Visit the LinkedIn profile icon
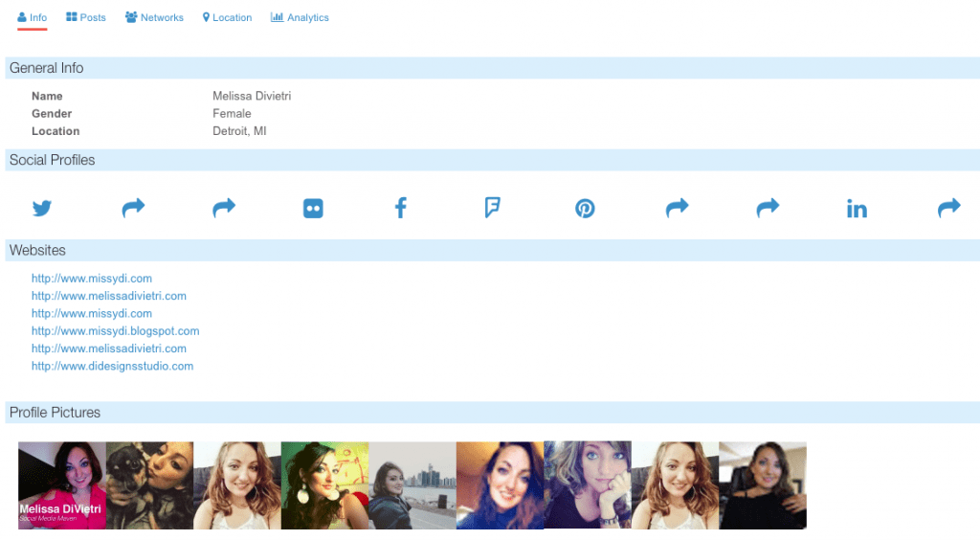Screen dimensions: 980x540 tap(857, 208)
